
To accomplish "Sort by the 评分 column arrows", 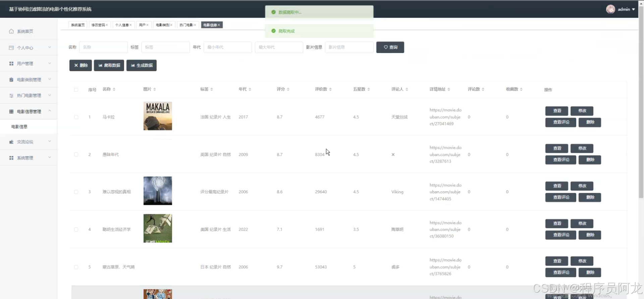I will pyautogui.click(x=288, y=89).
